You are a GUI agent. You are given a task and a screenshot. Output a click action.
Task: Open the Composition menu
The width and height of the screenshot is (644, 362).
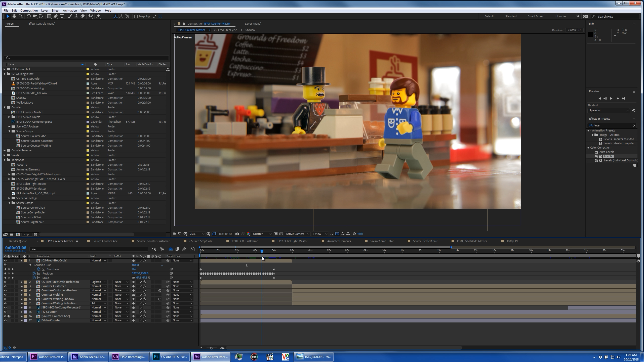[x=29, y=11]
